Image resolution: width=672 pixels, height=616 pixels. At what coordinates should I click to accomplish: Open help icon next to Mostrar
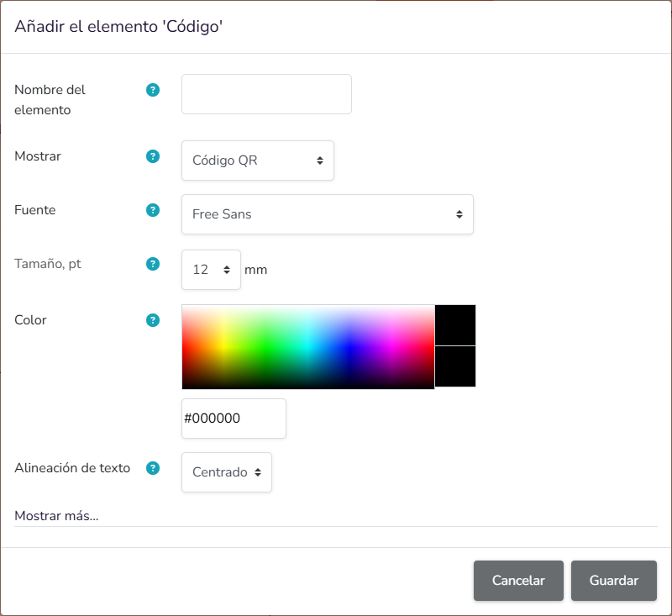[x=153, y=156]
